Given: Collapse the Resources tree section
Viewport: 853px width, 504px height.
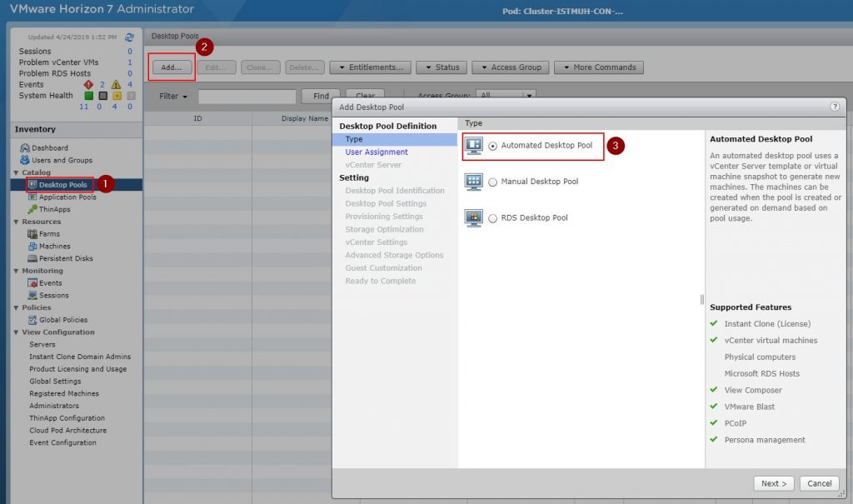Looking at the screenshot, I should 16,222.
